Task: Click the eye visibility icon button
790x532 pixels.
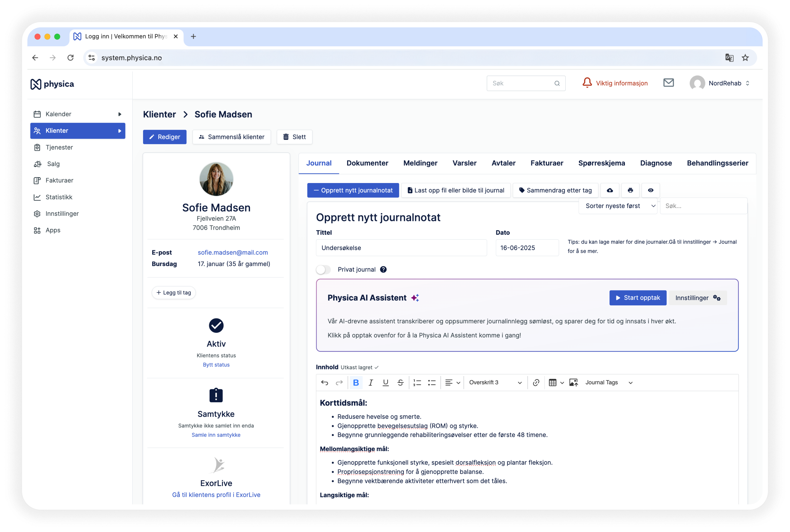Action: click(650, 190)
